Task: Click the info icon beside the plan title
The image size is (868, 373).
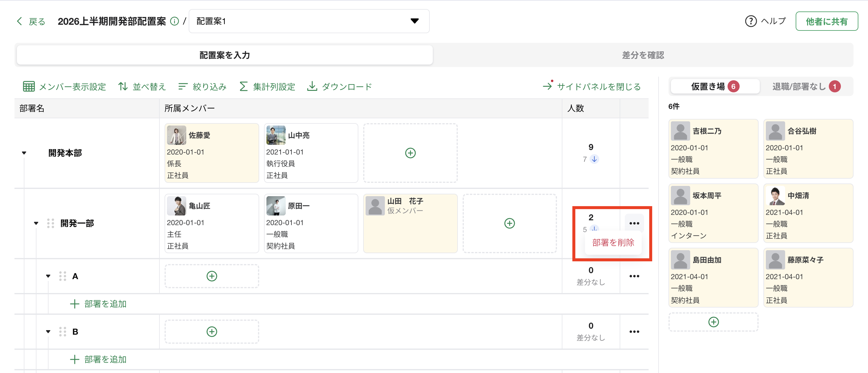Action: tap(174, 22)
